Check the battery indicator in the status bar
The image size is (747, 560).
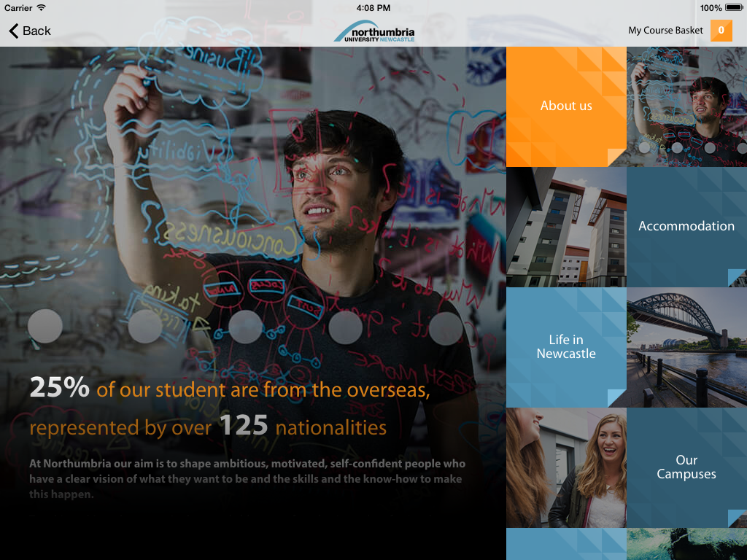(x=734, y=7)
